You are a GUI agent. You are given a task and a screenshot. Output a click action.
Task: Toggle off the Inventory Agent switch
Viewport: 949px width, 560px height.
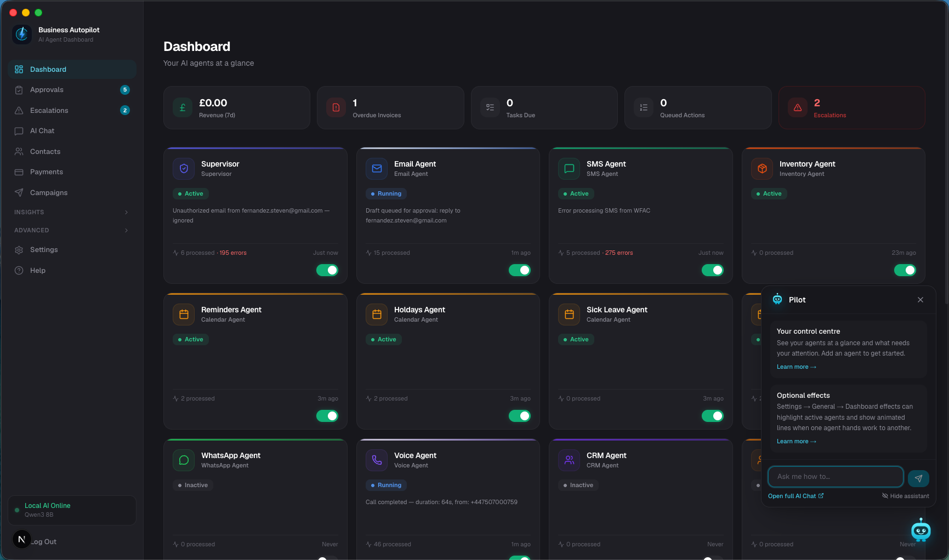pyautogui.click(x=905, y=270)
